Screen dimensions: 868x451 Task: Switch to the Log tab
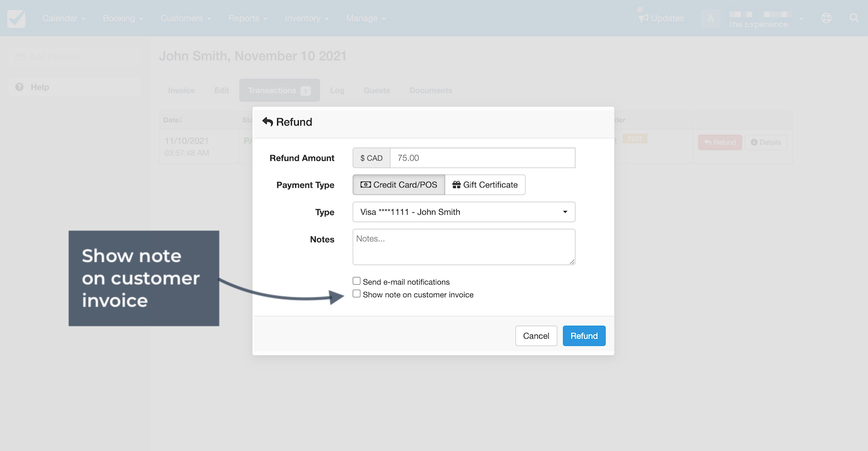(338, 90)
